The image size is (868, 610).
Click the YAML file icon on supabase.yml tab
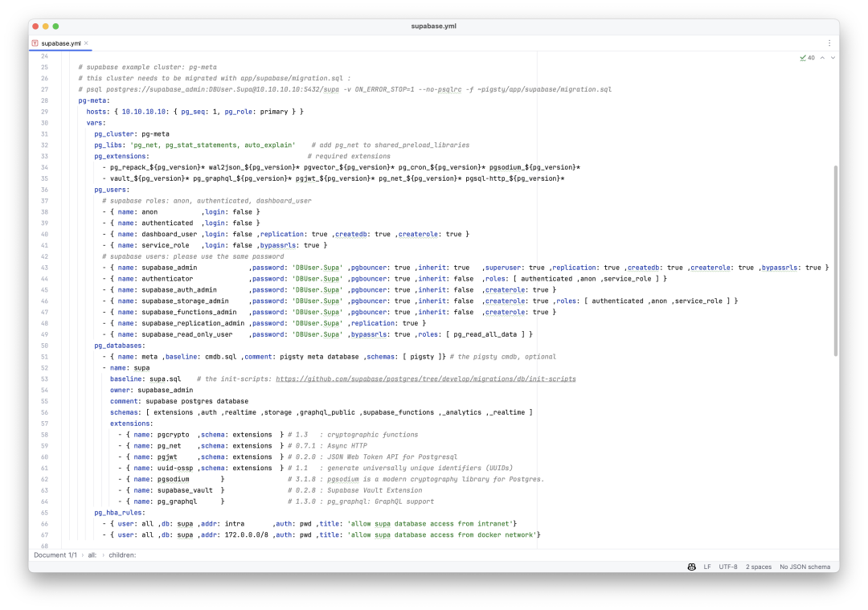pyautogui.click(x=35, y=43)
